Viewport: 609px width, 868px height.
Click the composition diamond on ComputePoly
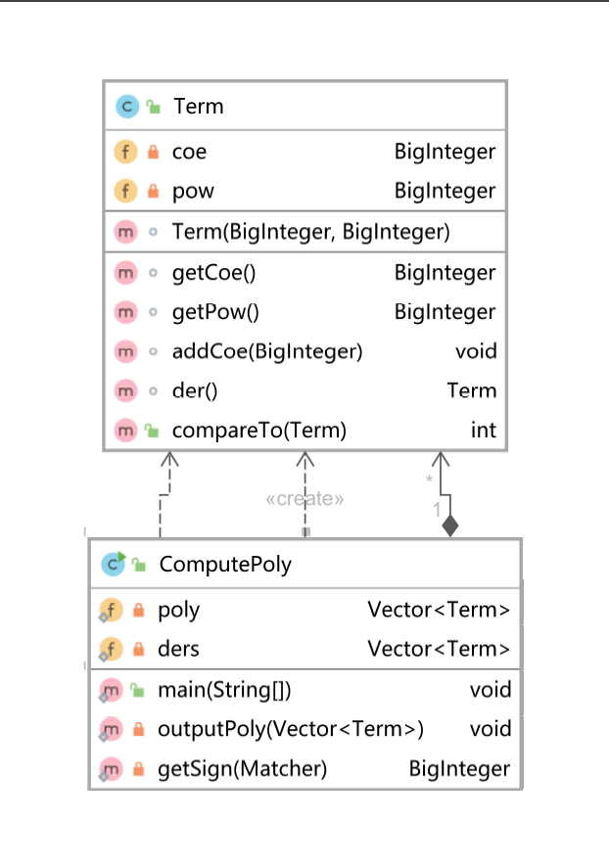449,526
